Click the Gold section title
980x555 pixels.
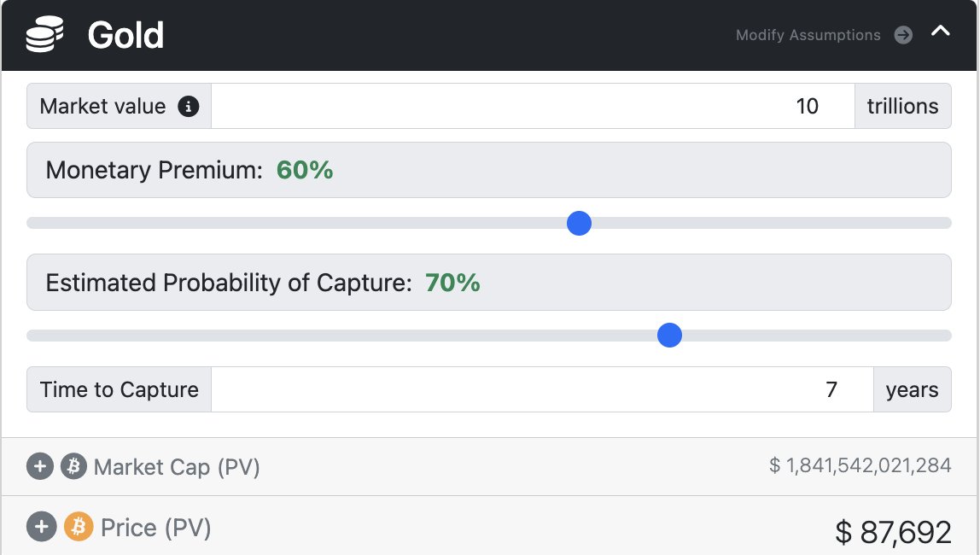(x=125, y=36)
